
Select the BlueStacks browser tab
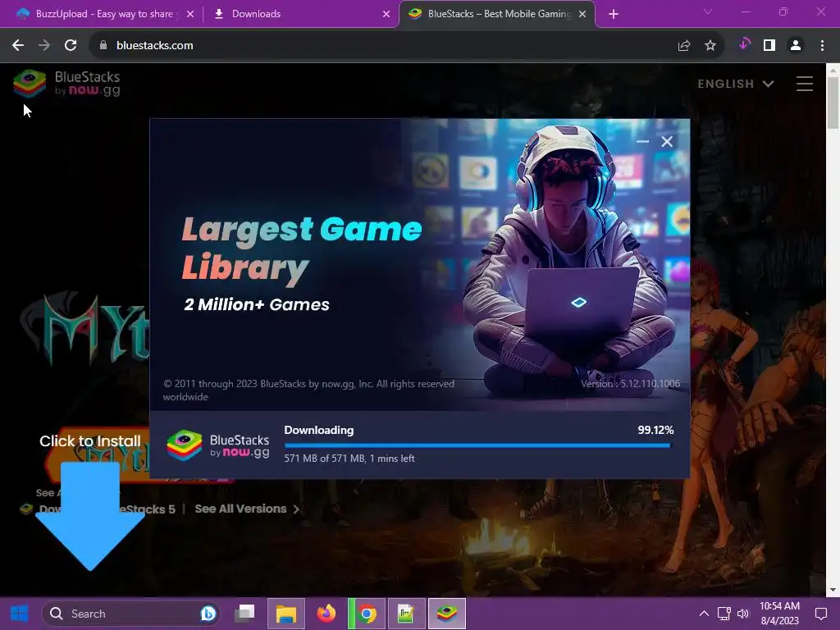click(495, 14)
